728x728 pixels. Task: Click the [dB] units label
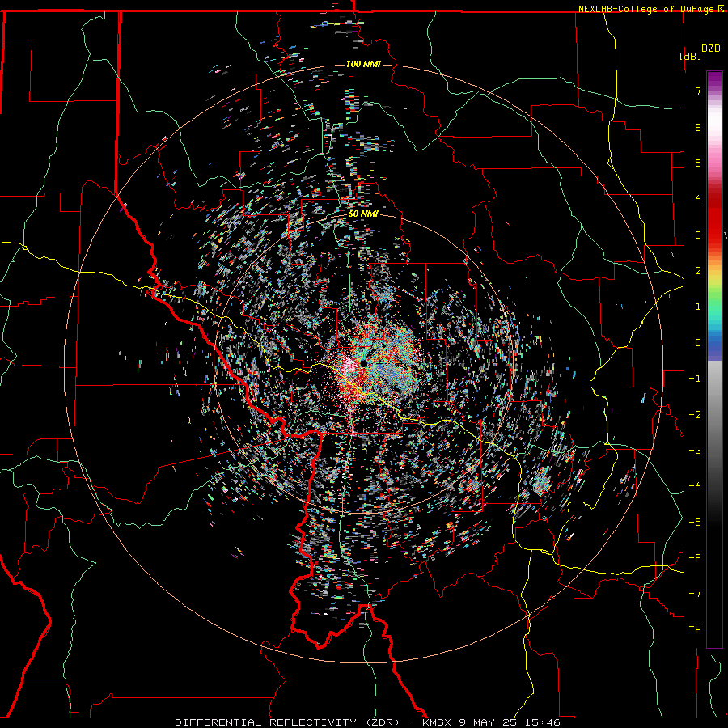(x=691, y=56)
